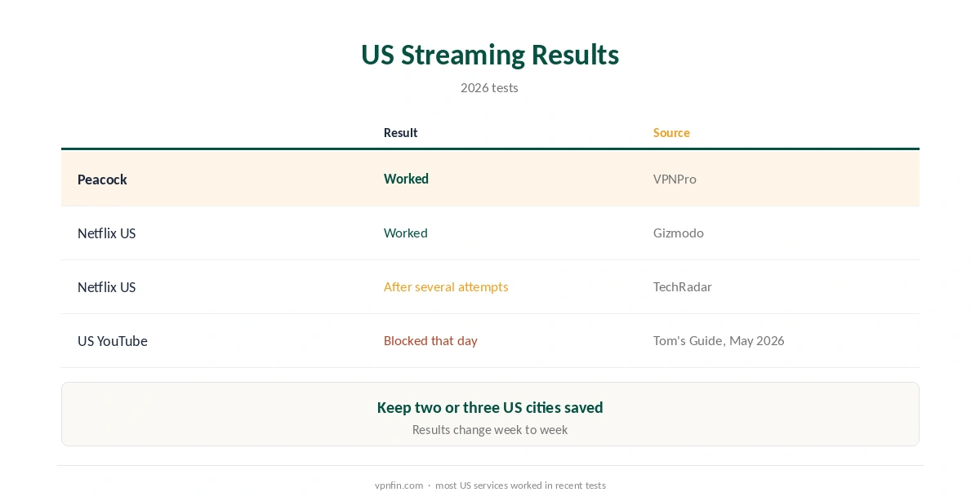The width and height of the screenshot is (980, 501).
Task: Click "Keep two or three US cities saved"
Action: pos(490,407)
